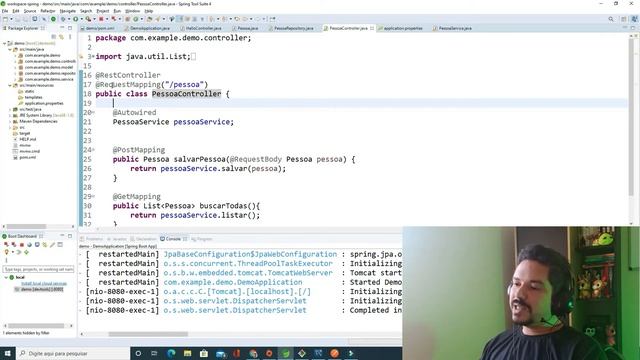Open the DemoApplication.java editor tab

pyautogui.click(x=147, y=28)
